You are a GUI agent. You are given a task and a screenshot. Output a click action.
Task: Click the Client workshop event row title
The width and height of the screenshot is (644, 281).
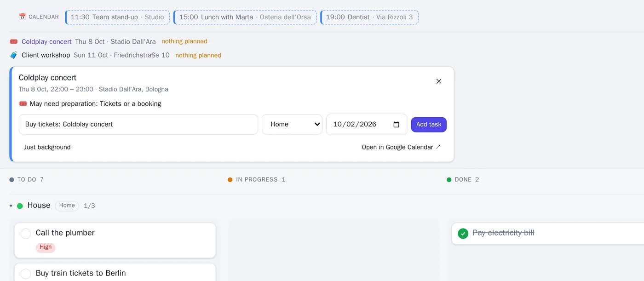[46, 55]
